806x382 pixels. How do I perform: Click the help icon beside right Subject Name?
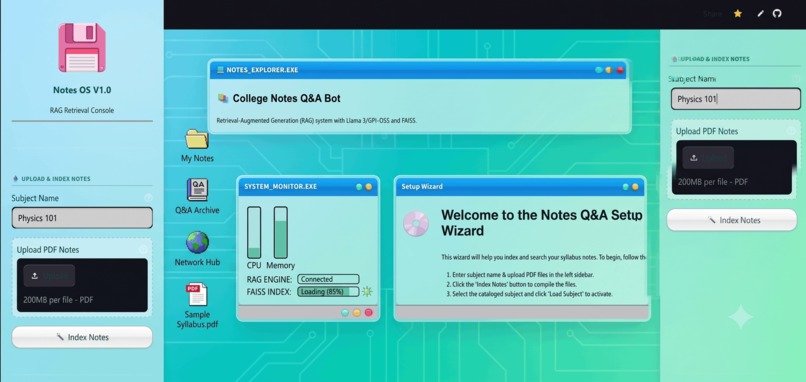[796, 79]
